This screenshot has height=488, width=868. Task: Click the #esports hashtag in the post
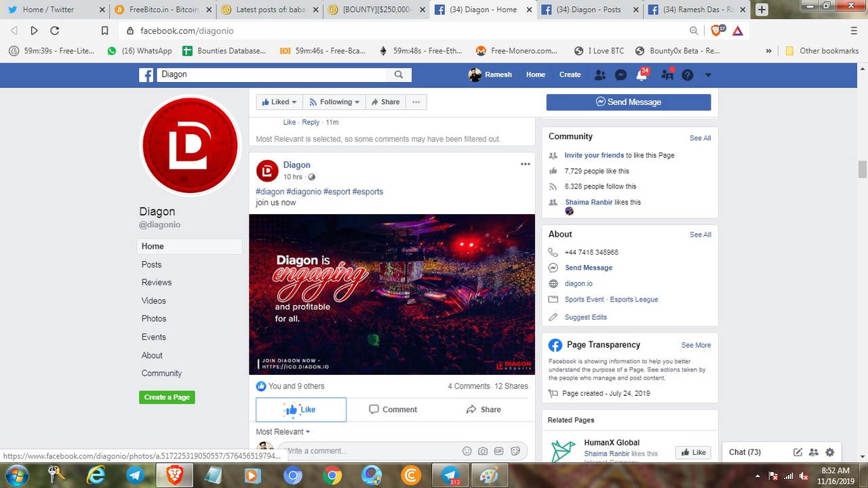point(368,192)
